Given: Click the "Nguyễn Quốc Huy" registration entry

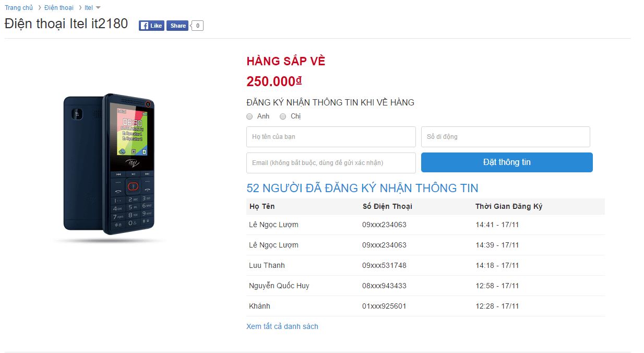Looking at the screenshot, I should click(279, 286).
